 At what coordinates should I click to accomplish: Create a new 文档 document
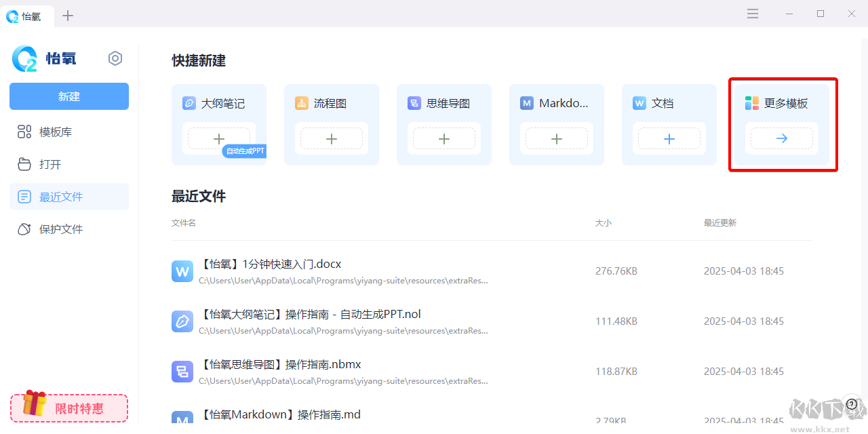tap(669, 138)
